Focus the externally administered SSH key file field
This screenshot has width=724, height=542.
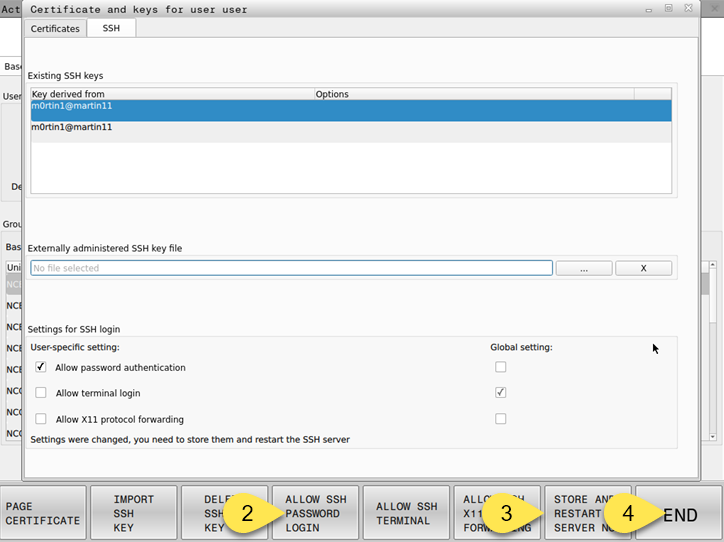(x=291, y=268)
